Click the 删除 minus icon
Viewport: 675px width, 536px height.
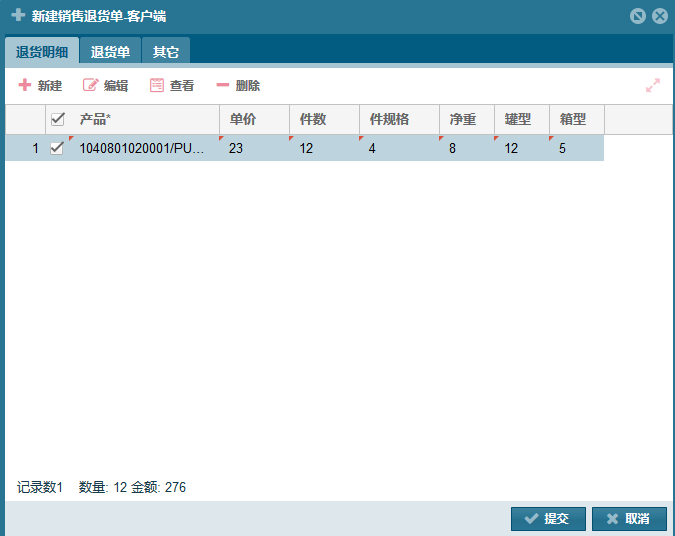point(223,86)
